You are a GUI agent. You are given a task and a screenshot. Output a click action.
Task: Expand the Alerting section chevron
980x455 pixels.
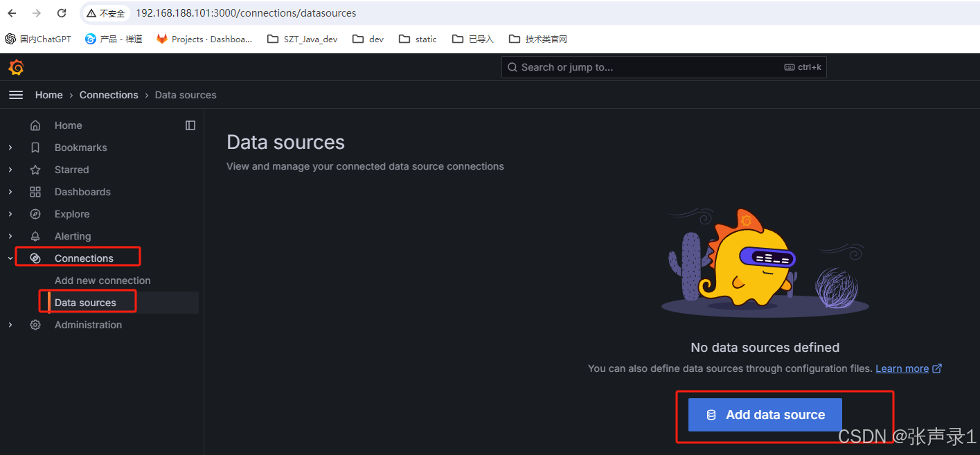[x=10, y=236]
